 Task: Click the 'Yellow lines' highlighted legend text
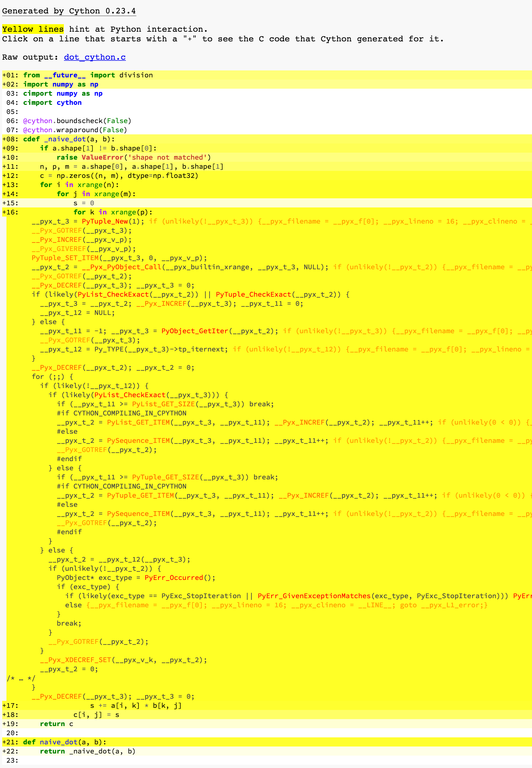click(x=33, y=29)
